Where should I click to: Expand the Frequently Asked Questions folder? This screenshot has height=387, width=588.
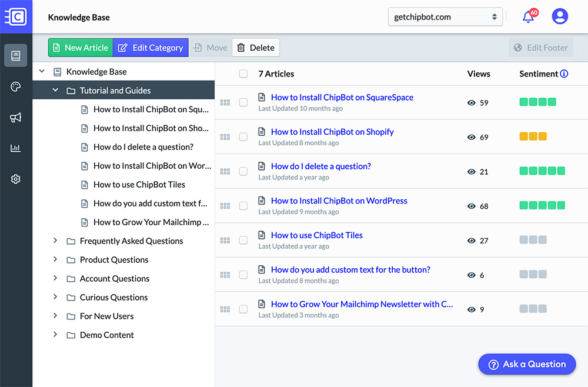tap(55, 241)
